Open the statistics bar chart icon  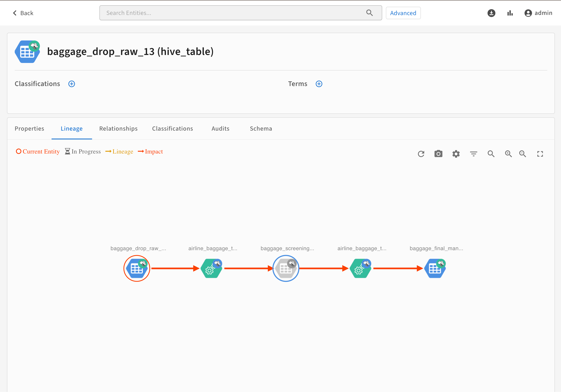click(510, 13)
